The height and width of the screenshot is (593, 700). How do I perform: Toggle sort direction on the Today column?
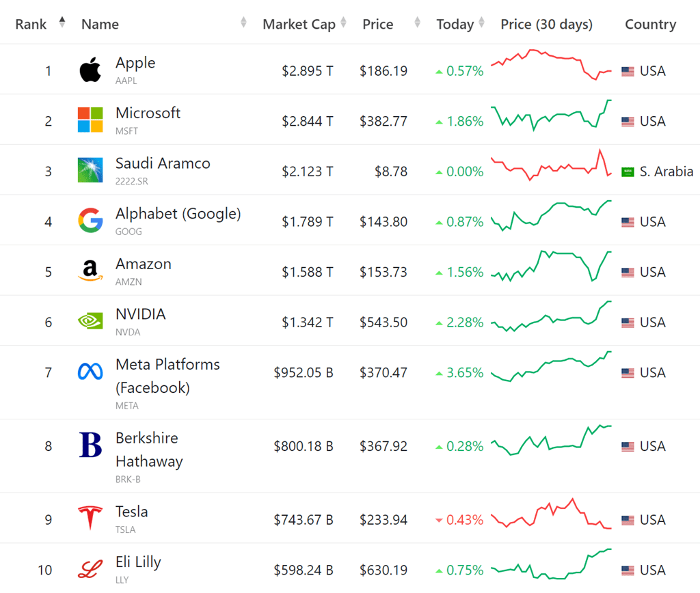point(481,22)
